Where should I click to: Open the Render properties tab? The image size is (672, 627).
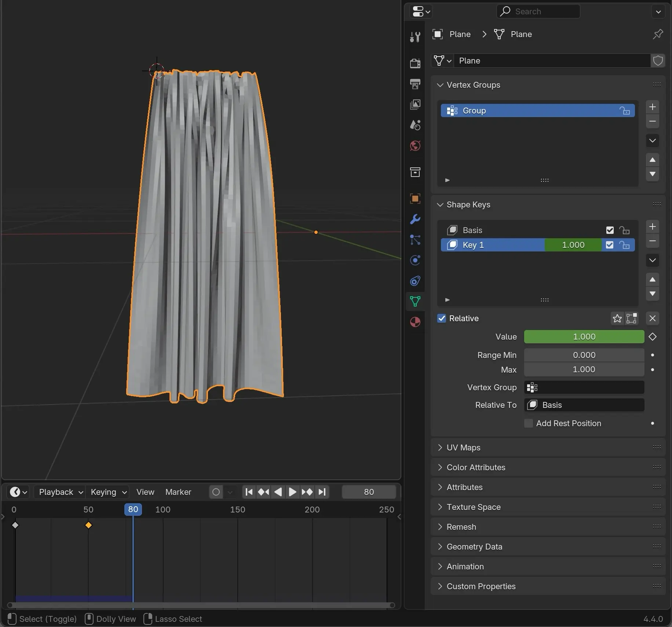[415, 63]
